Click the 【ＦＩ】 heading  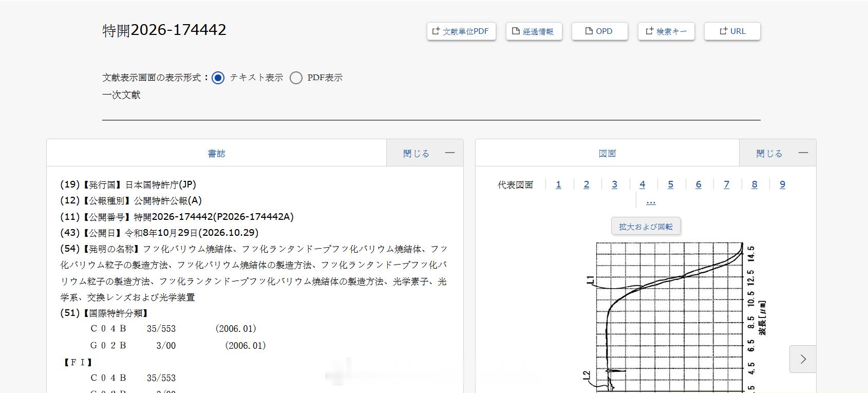tap(78, 363)
